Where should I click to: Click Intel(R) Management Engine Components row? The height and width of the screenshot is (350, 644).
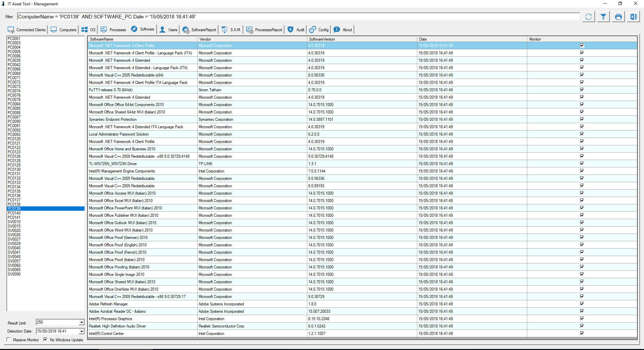click(x=362, y=171)
